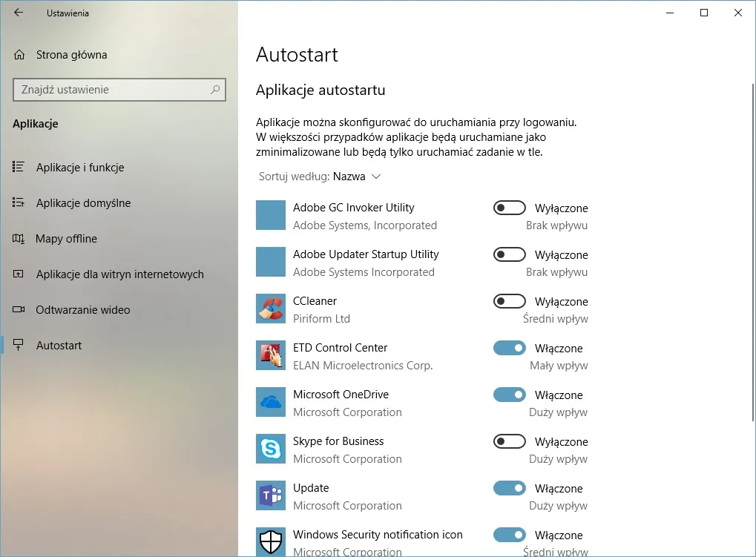Click the Windows Security shield icon

(x=269, y=541)
